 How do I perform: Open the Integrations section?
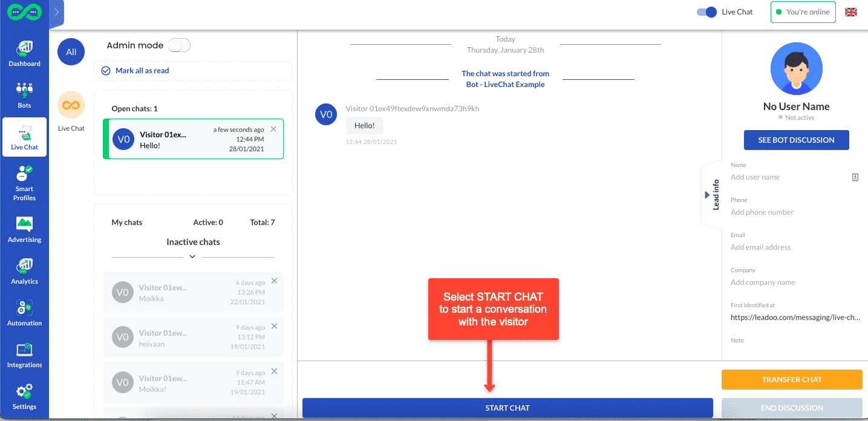[24, 354]
